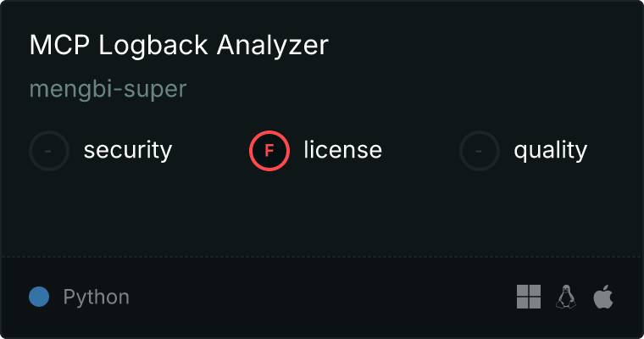Open the mengbi-super author link
Screen dimensions: 644x339
click(x=108, y=89)
